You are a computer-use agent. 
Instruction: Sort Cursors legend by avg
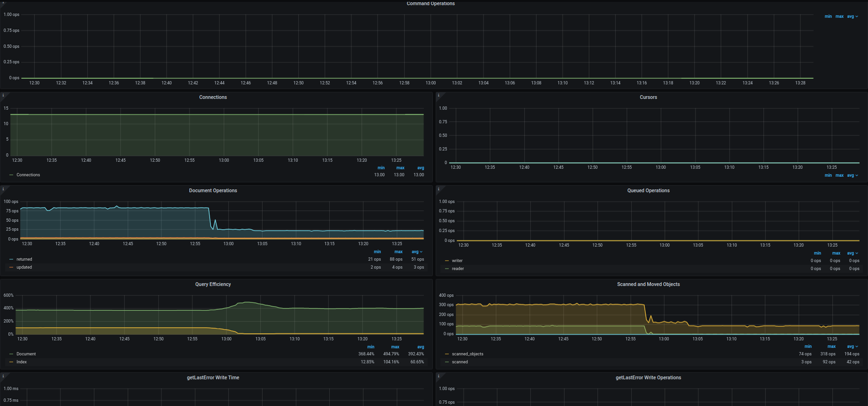[852, 175]
